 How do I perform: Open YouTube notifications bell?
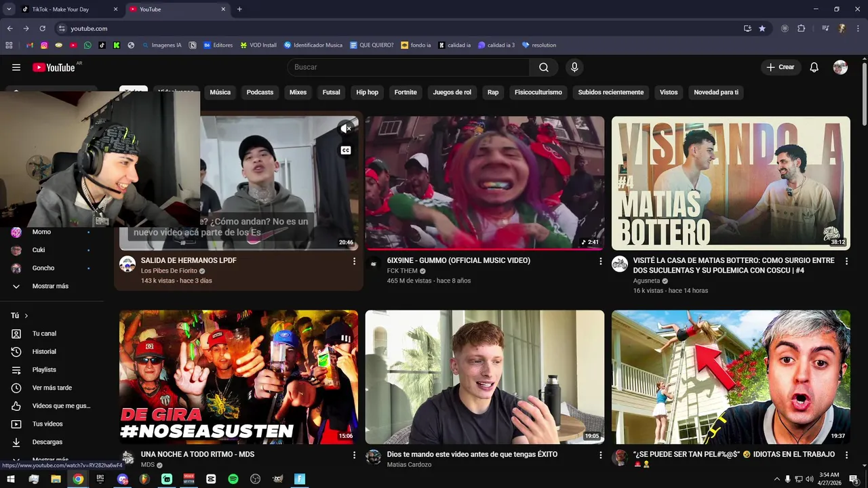pyautogui.click(x=814, y=67)
